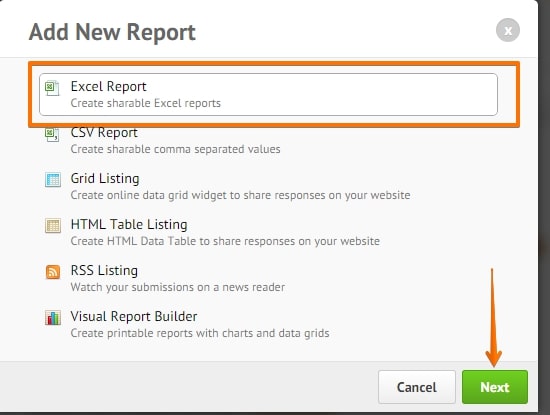Select the Excel Report option title

[108, 86]
